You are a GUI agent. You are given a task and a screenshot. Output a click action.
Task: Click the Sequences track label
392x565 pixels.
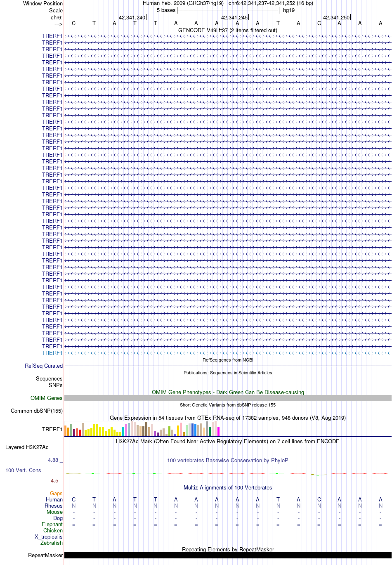tap(49, 378)
